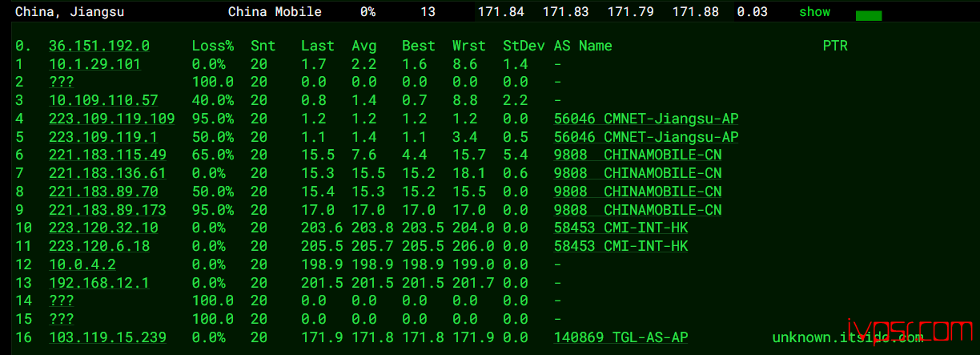Click the Avg column header
Screen dimensions: 980x355
coord(364,46)
